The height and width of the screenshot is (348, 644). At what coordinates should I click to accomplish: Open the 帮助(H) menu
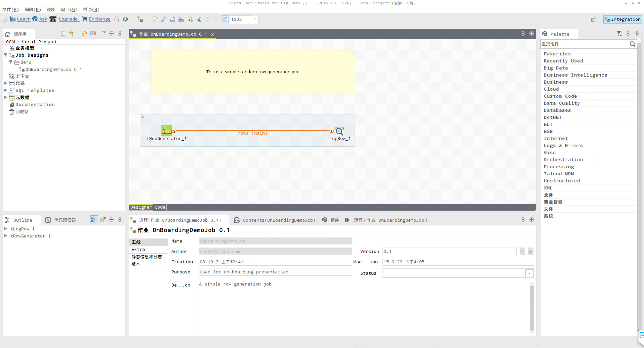click(91, 9)
